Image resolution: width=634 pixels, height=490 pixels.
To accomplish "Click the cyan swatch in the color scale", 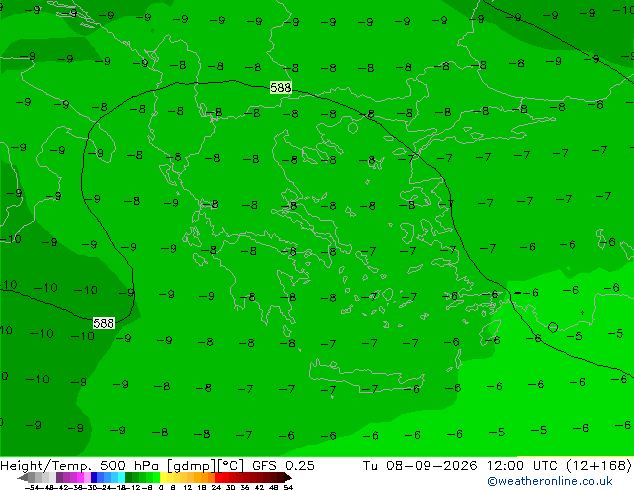I will (121, 477).
